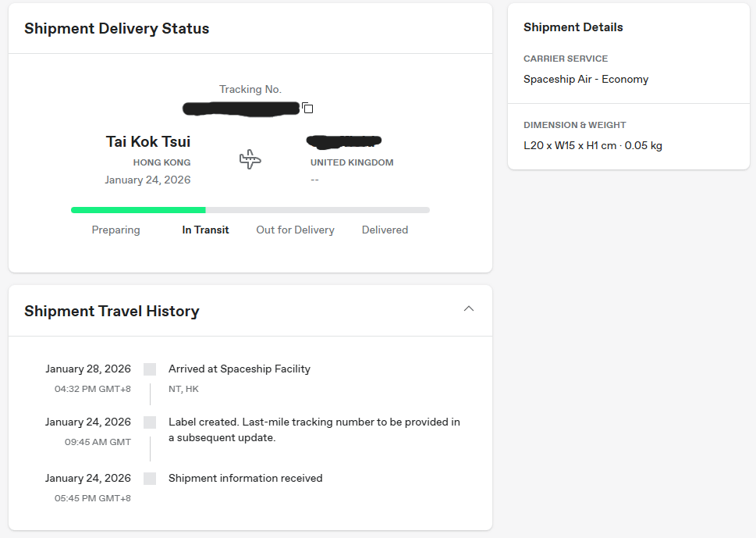
Task: Collapse the Shipment Travel History section
Action: (469, 308)
